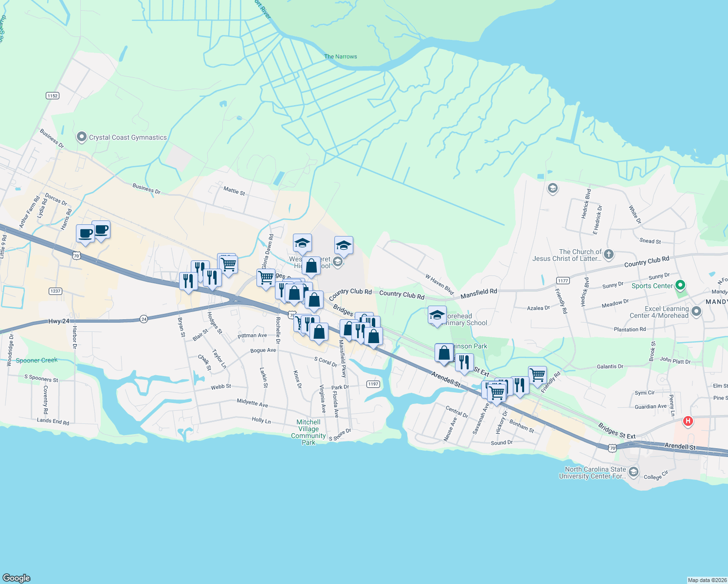Select the graduation cap marker at Morehead Primary School

[x=437, y=316]
